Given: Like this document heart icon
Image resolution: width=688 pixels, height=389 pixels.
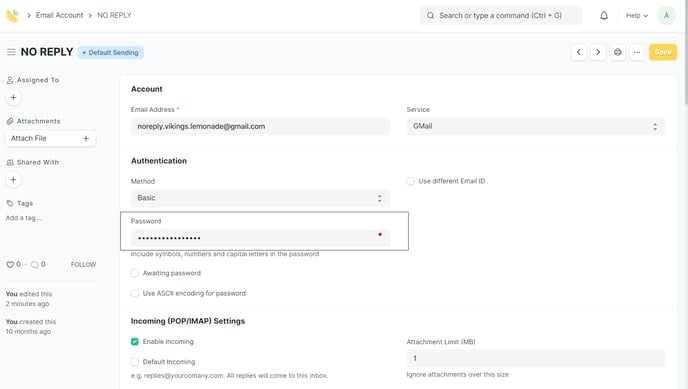Looking at the screenshot, I should tap(10, 264).
